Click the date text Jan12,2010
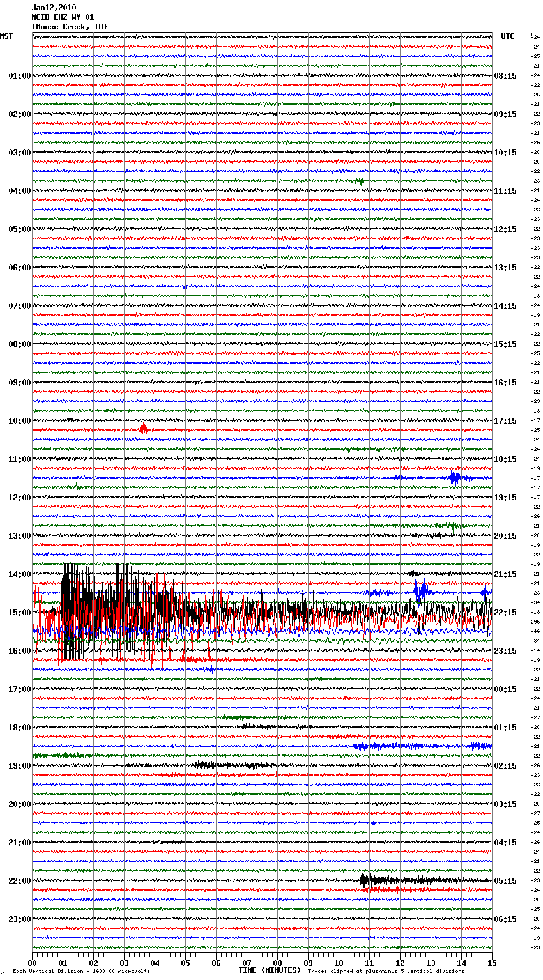This screenshot has height=980, width=543. coord(54,8)
